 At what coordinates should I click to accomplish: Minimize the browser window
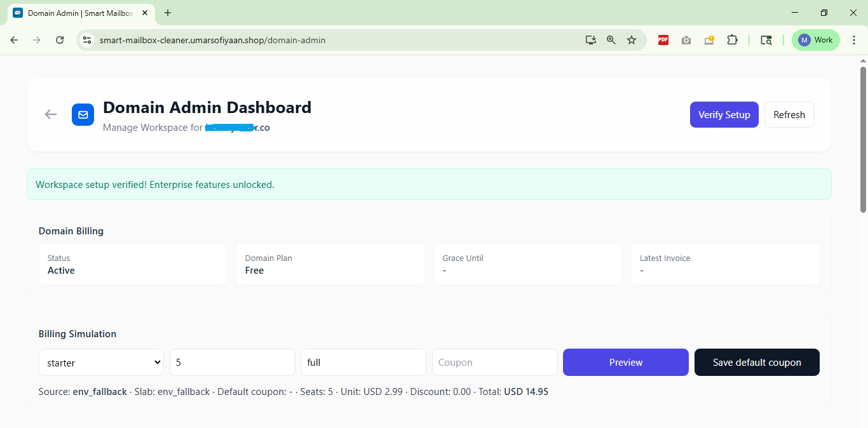coord(795,13)
